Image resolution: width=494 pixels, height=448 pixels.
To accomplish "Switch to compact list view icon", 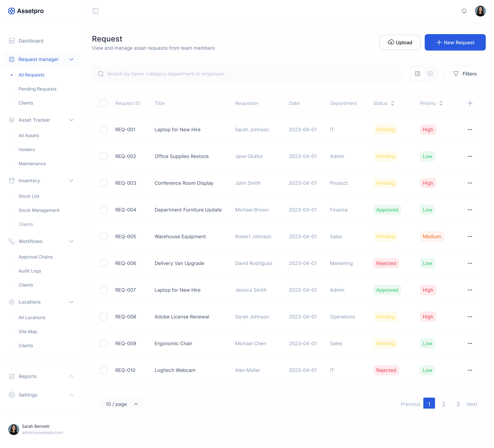I will click(417, 74).
